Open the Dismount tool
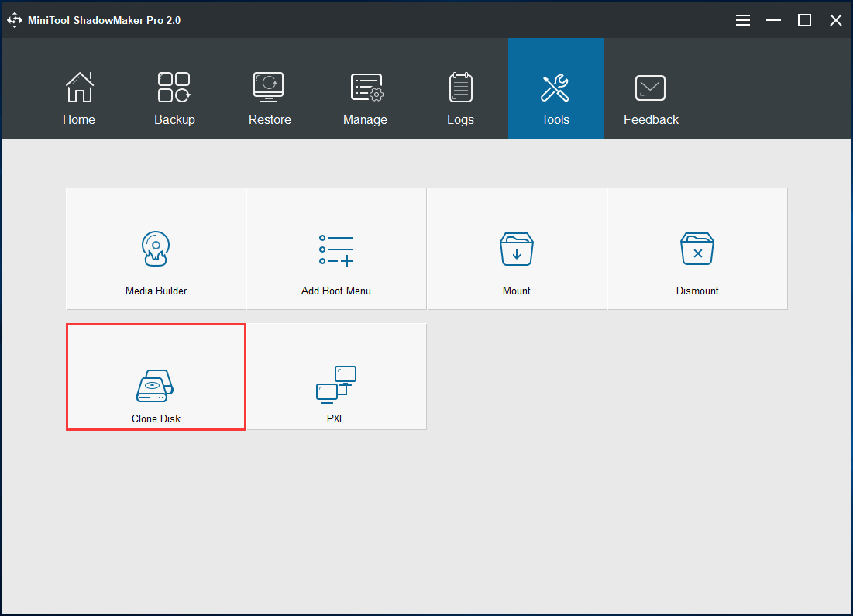The width and height of the screenshot is (853, 616). pos(697,248)
